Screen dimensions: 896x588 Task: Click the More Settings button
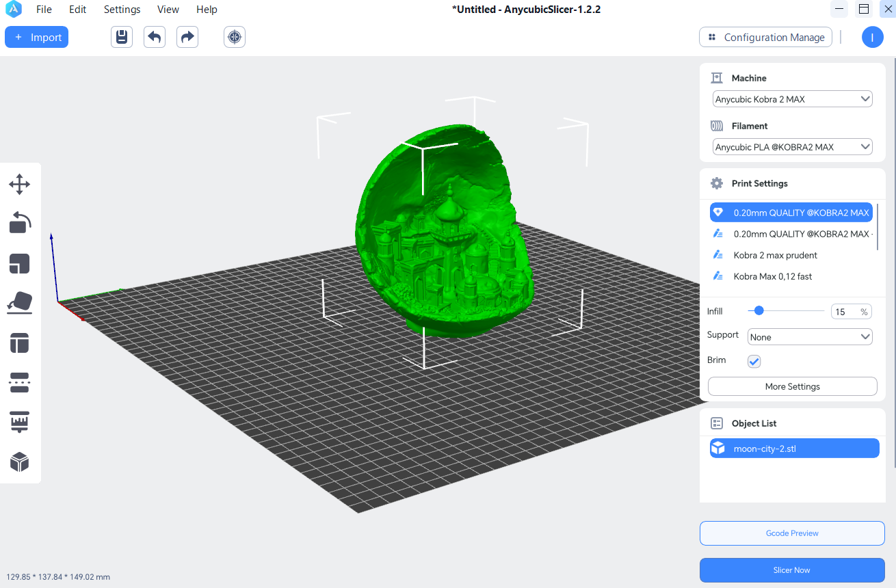pyautogui.click(x=792, y=386)
